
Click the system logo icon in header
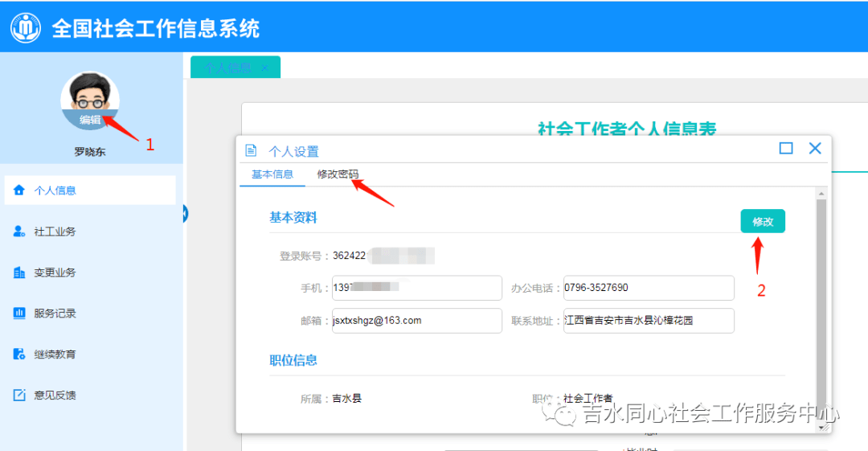point(26,27)
